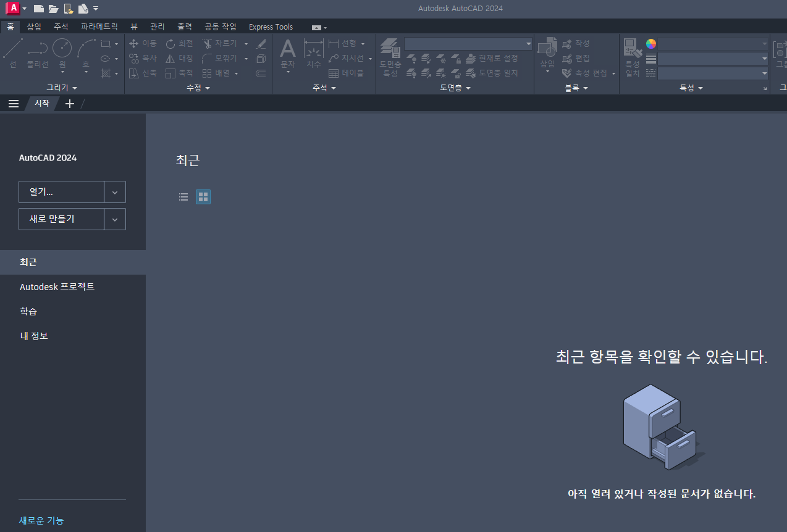Enable grid view for recent files

[203, 196]
